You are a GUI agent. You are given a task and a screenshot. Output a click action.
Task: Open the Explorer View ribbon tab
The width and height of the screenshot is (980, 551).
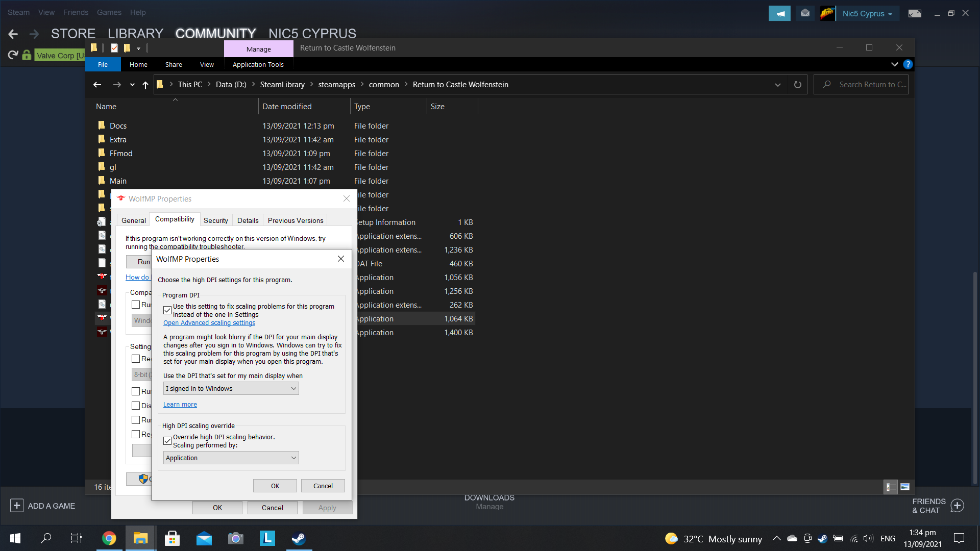click(x=207, y=64)
